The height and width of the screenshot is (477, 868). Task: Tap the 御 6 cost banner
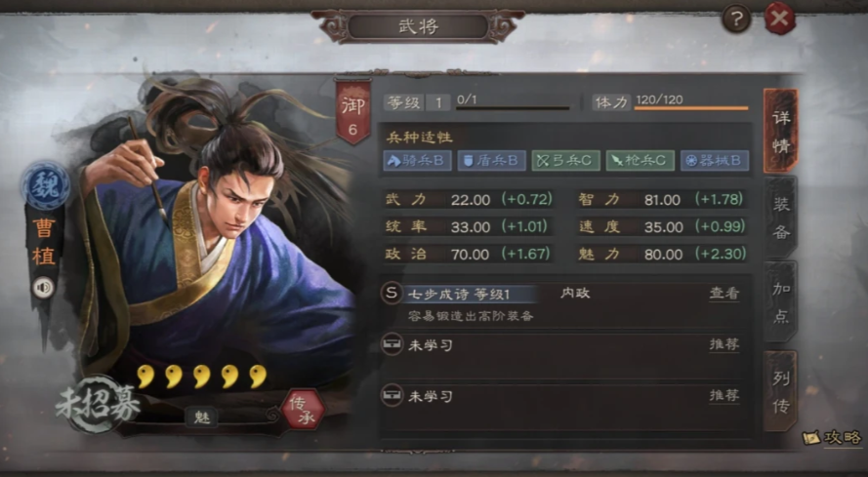352,112
